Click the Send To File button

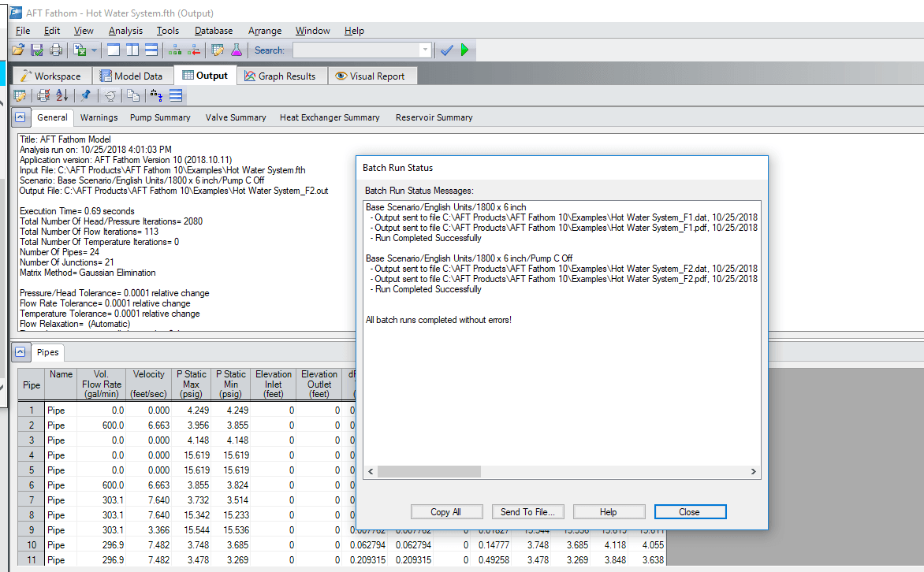[x=527, y=512]
